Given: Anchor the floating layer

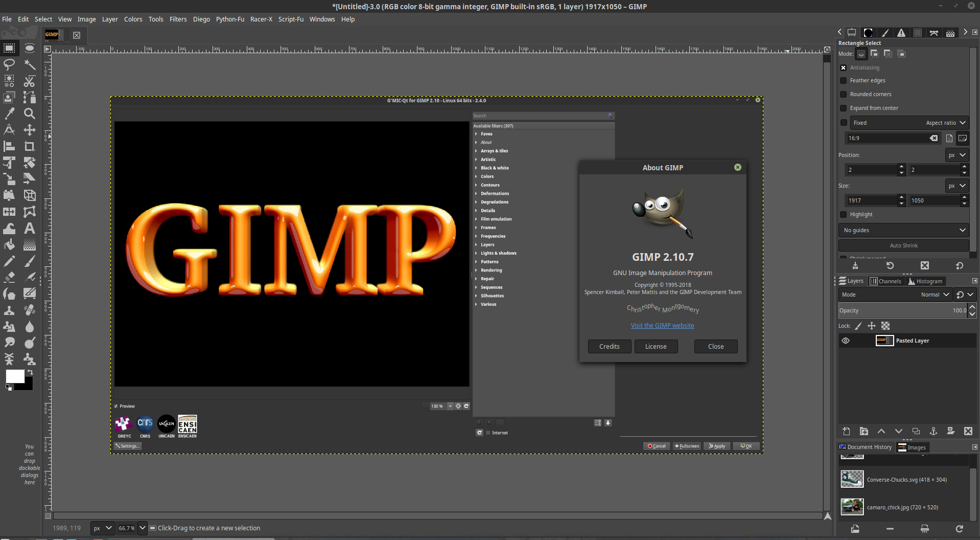Looking at the screenshot, I should [933, 431].
